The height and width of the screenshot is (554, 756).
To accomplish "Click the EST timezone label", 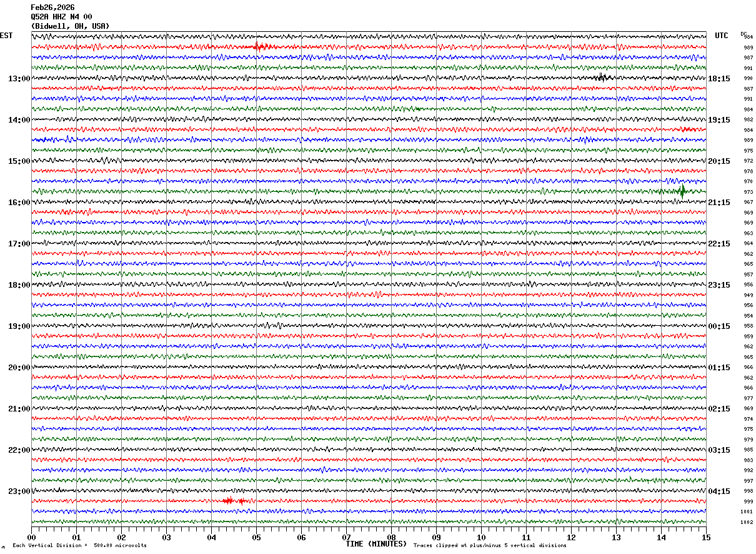I will click(6, 36).
